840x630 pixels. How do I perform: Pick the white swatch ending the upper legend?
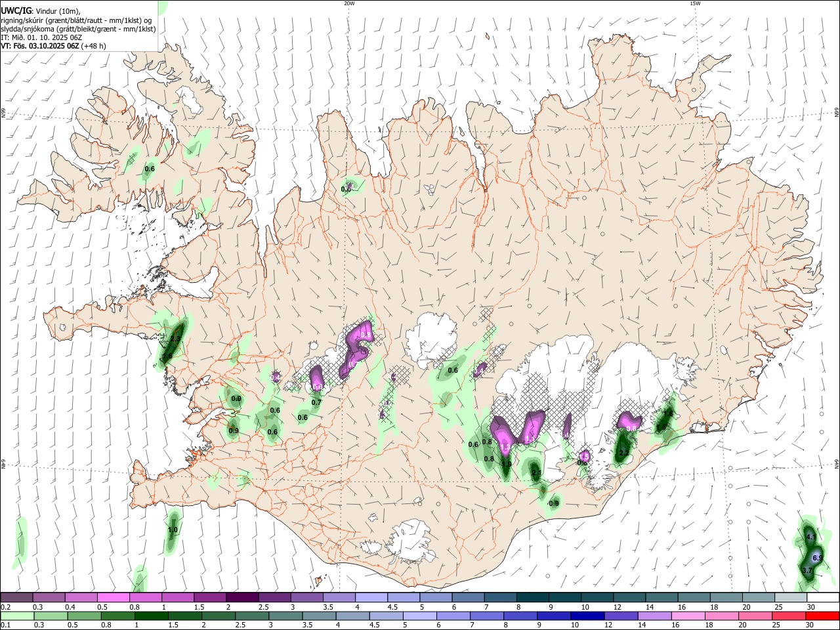click(x=823, y=597)
